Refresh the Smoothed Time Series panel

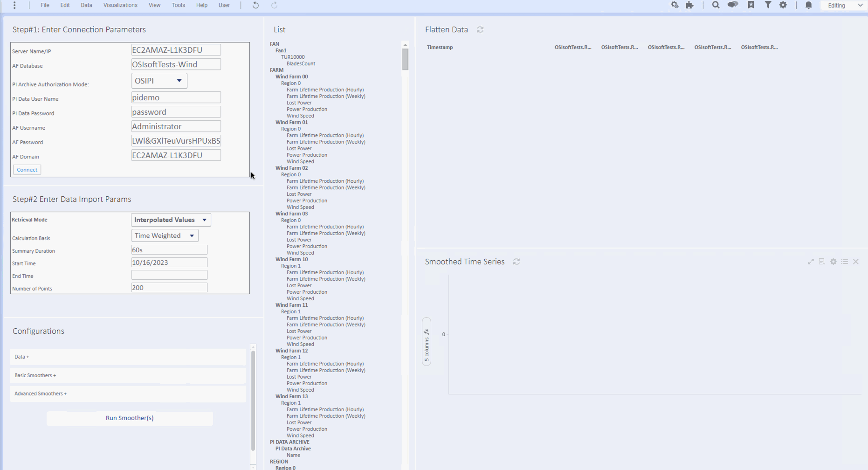pyautogui.click(x=517, y=262)
